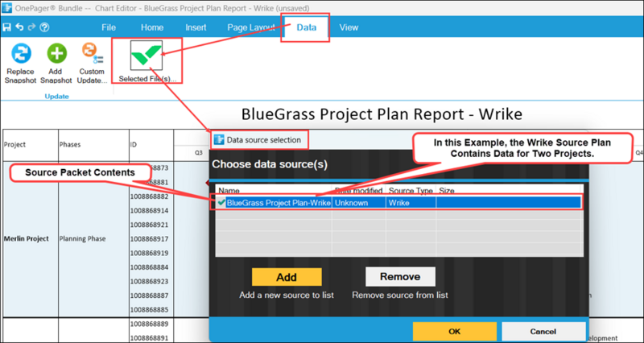This screenshot has height=343, width=644.
Task: Click Add Snapshot green plus icon
Action: coord(56,53)
